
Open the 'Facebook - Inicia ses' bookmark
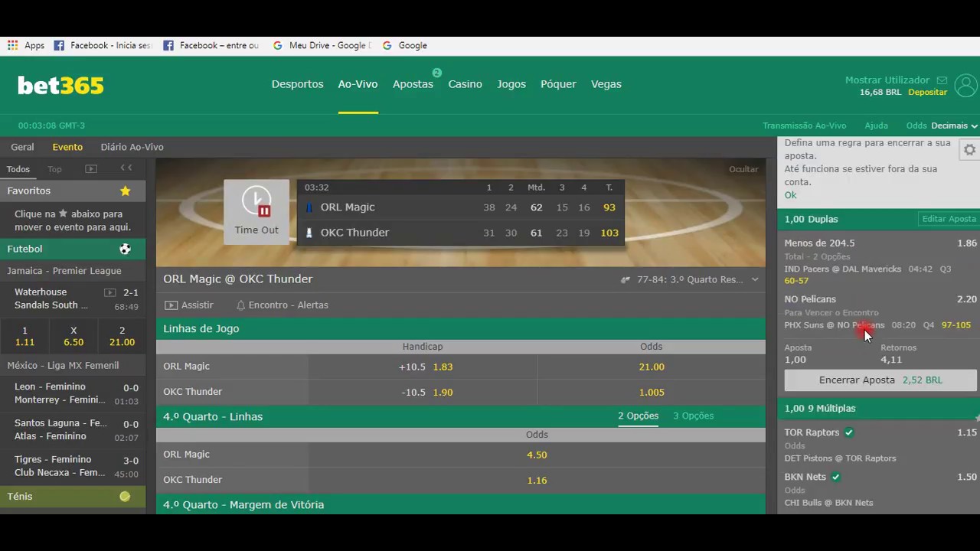103,45
